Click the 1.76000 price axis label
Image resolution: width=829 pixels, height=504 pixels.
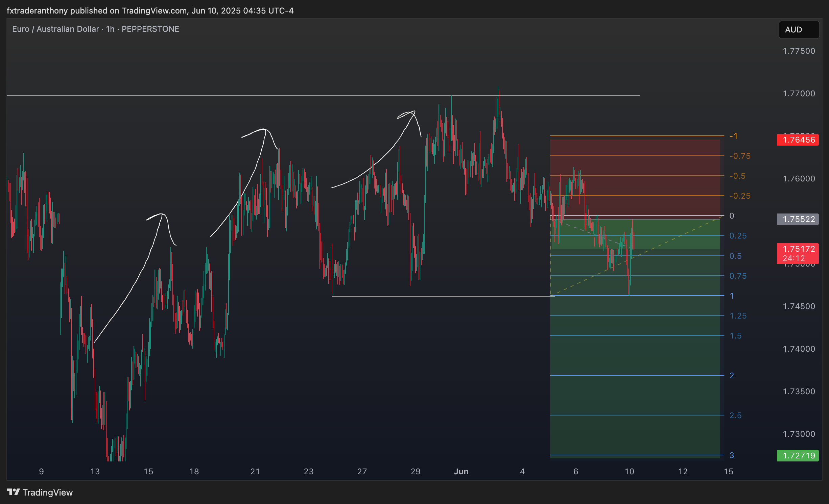[799, 179]
